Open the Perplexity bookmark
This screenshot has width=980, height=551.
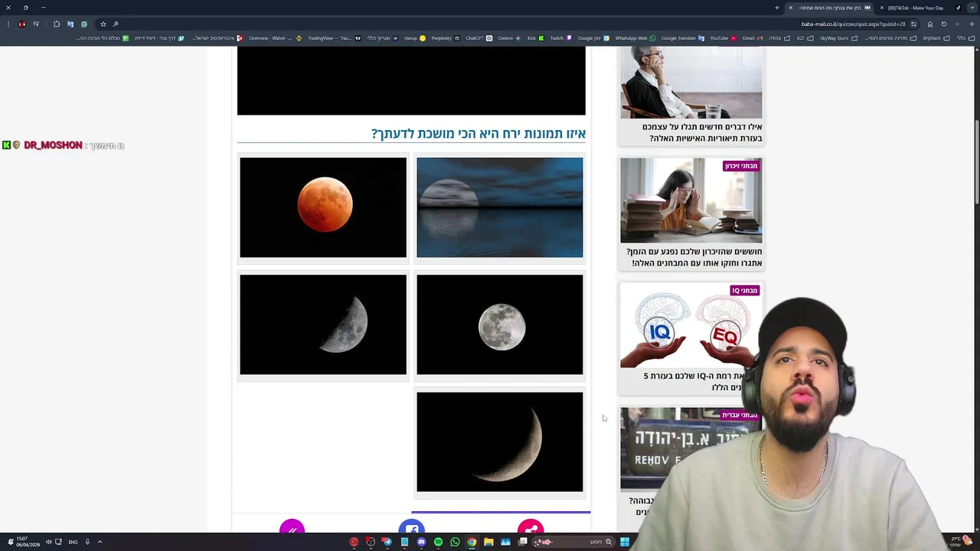click(x=445, y=38)
